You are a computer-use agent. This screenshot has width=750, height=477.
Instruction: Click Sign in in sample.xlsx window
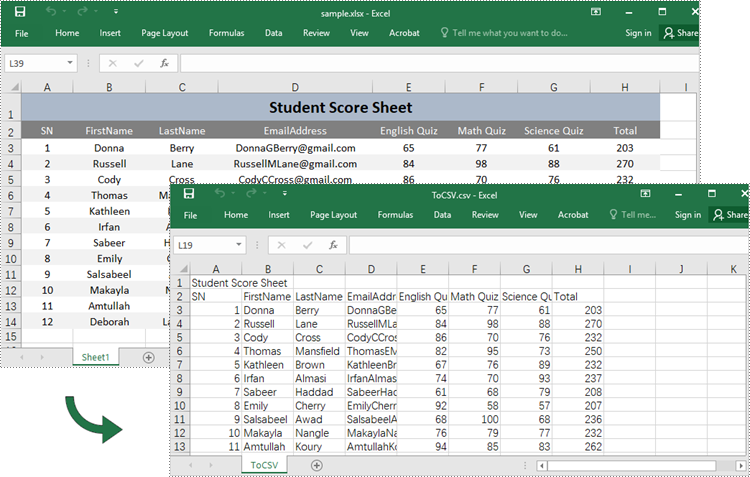coord(638,33)
